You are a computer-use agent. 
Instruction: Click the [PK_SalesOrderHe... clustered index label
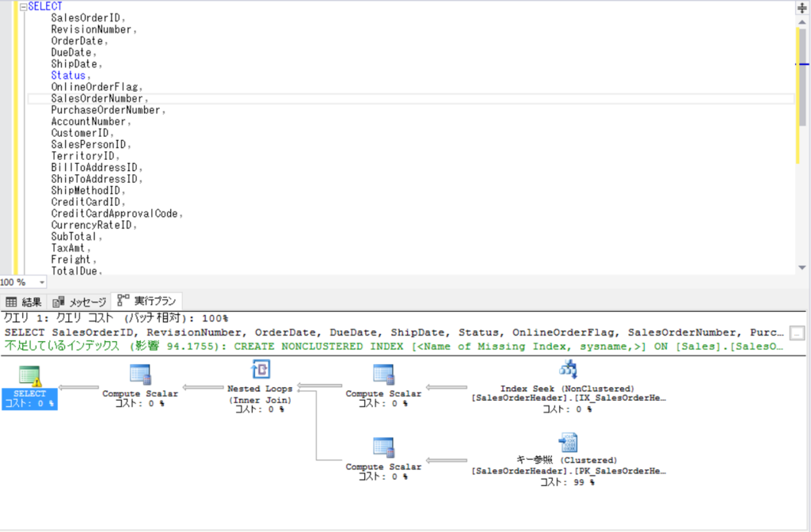pyautogui.click(x=569, y=471)
